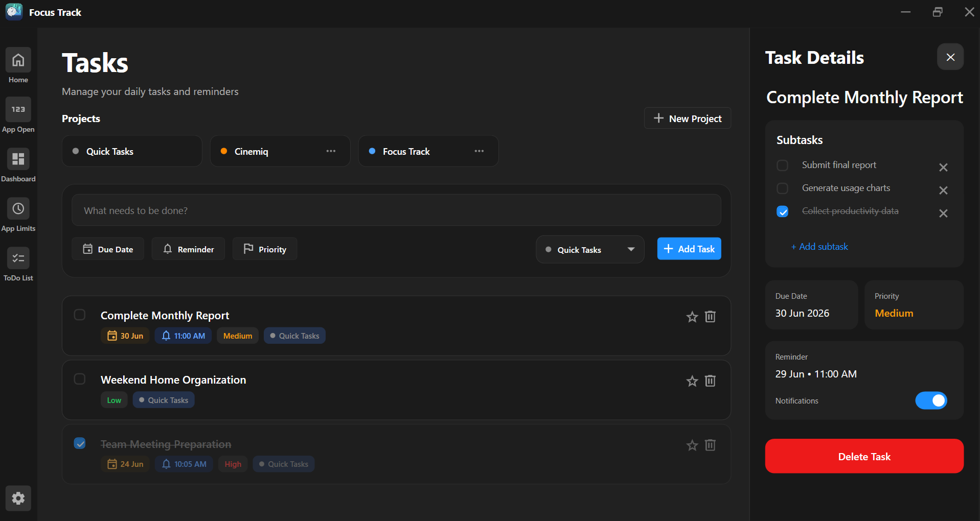Click the Low priority tag

tap(114, 400)
